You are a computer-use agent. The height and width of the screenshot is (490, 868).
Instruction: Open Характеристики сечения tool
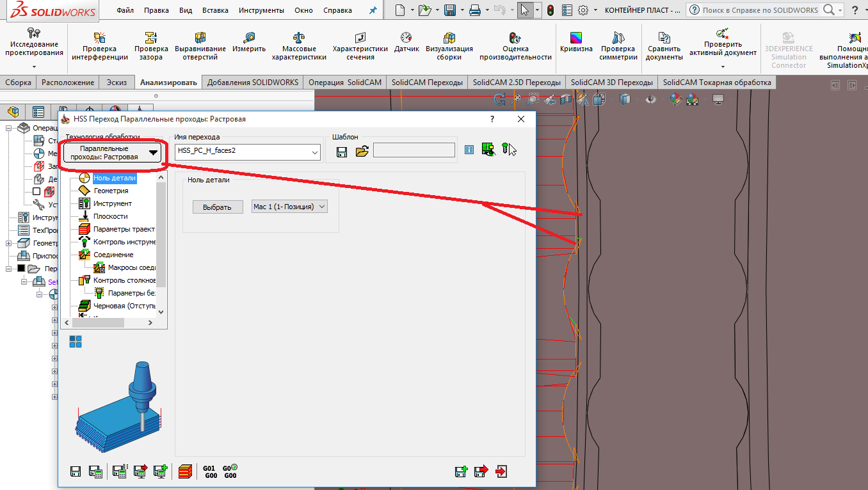(360, 45)
